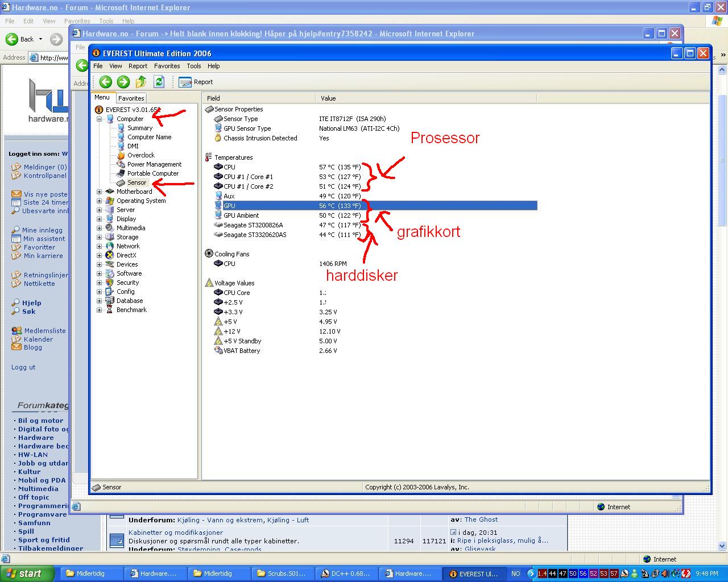The image size is (728, 582).
Task: Click the 1.4 value tray icon
Action: coord(542,573)
